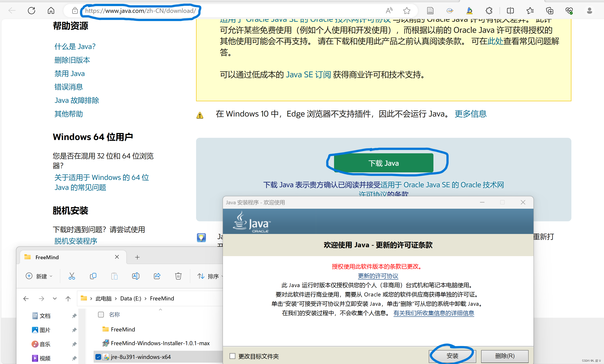Click 安装 button in Java installer
Viewport: 604px width, 364px height.
(452, 356)
